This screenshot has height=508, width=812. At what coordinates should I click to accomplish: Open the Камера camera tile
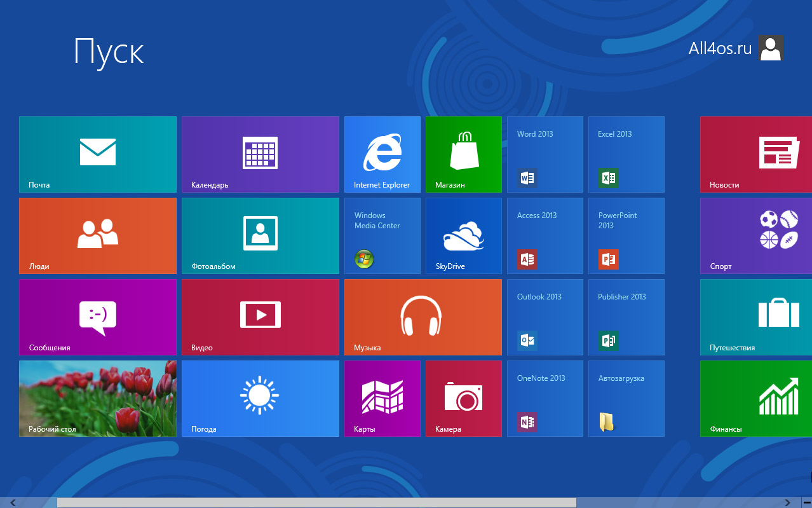464,399
